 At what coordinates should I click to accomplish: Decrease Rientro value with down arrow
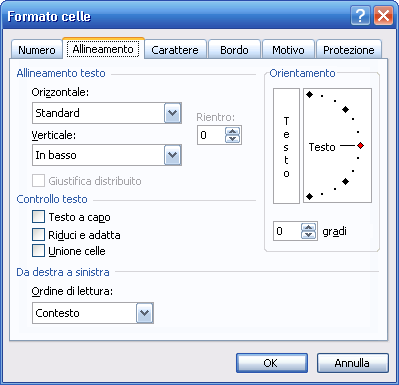[x=233, y=139]
